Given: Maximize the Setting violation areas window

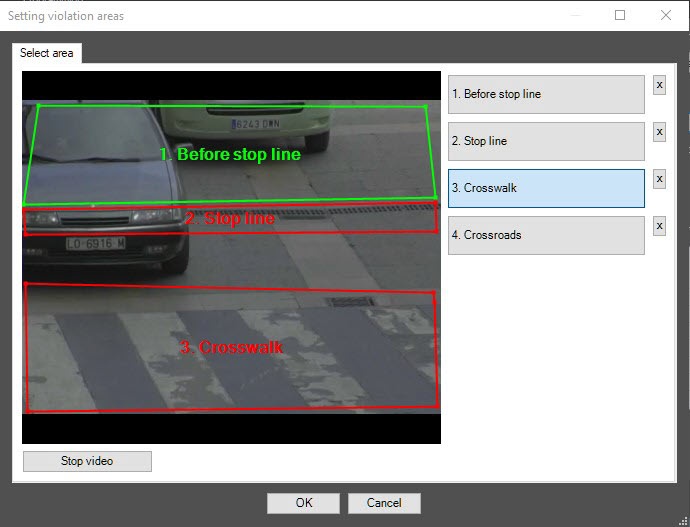Looking at the screenshot, I should coord(620,15).
